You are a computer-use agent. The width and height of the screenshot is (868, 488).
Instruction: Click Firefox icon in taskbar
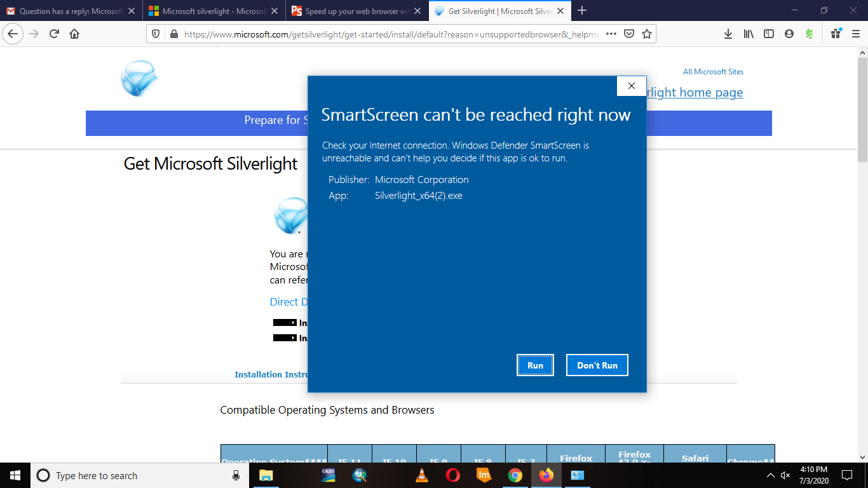click(x=546, y=475)
